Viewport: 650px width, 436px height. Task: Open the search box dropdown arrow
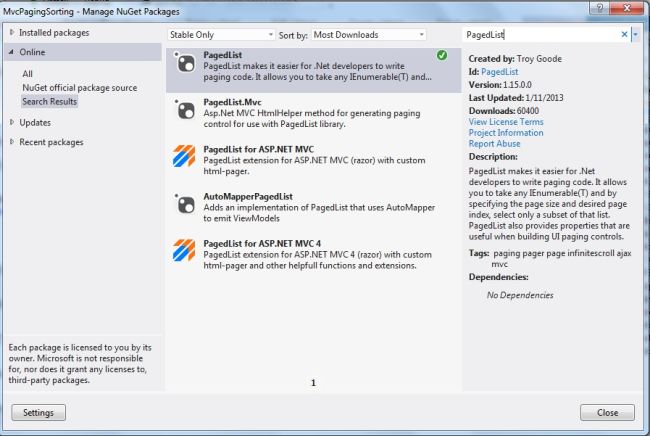[x=635, y=34]
